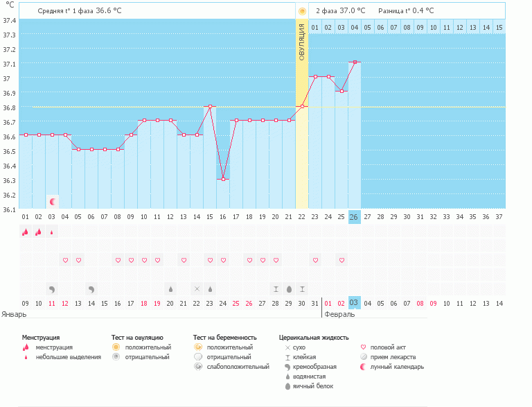Click the 'прием лекарств' legend label
The height and width of the screenshot is (407, 532).
pos(393,357)
